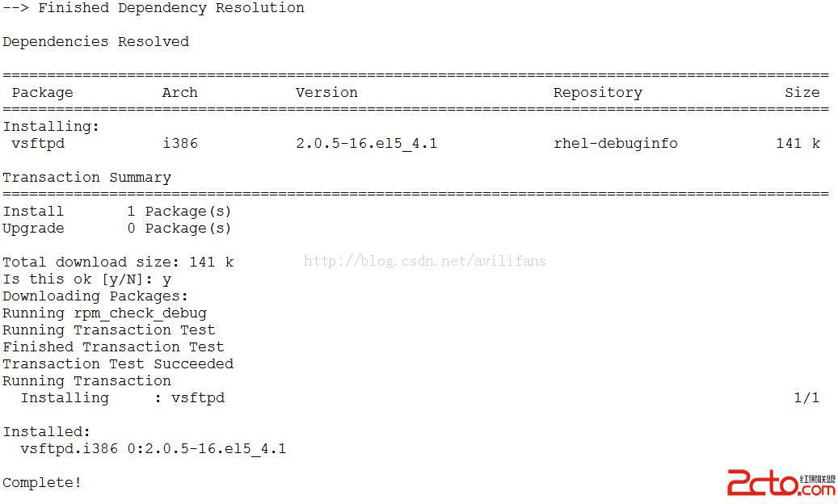Click the rhel-debuginfo repository name
Screen dimensions: 838x504
point(616,144)
